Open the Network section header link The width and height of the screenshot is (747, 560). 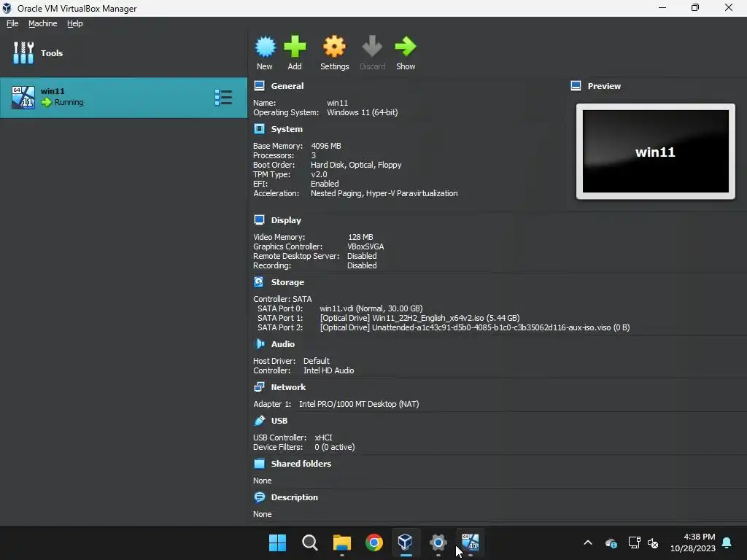(288, 387)
